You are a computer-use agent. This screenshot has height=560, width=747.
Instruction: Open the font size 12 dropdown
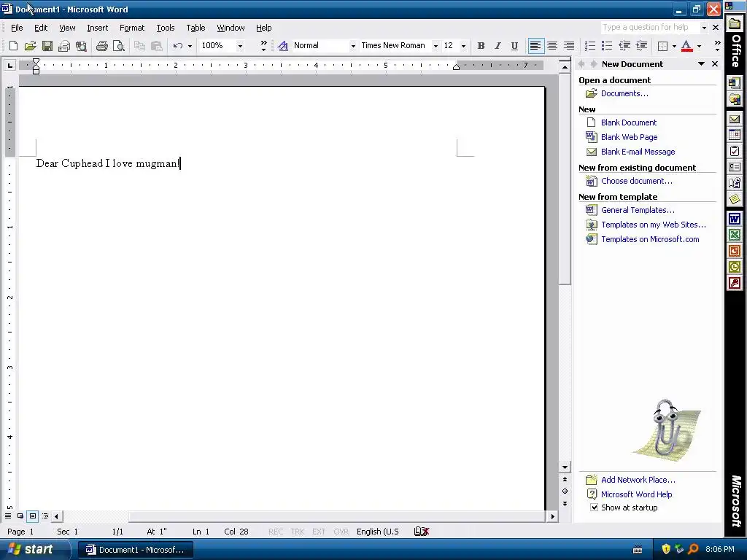pos(463,46)
